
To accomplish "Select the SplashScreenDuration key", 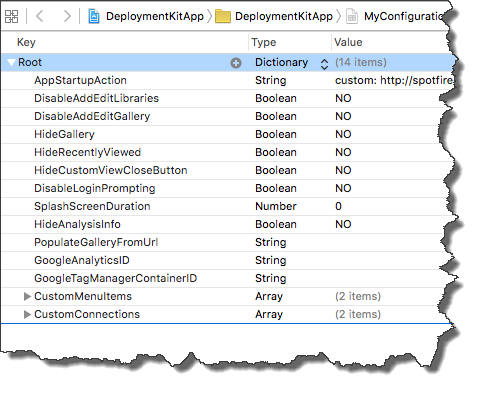I will [x=92, y=206].
